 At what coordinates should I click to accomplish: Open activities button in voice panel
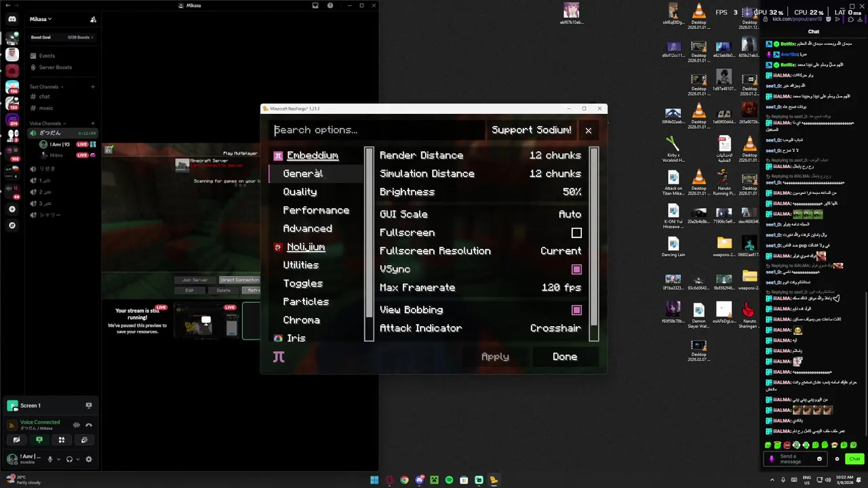click(62, 440)
